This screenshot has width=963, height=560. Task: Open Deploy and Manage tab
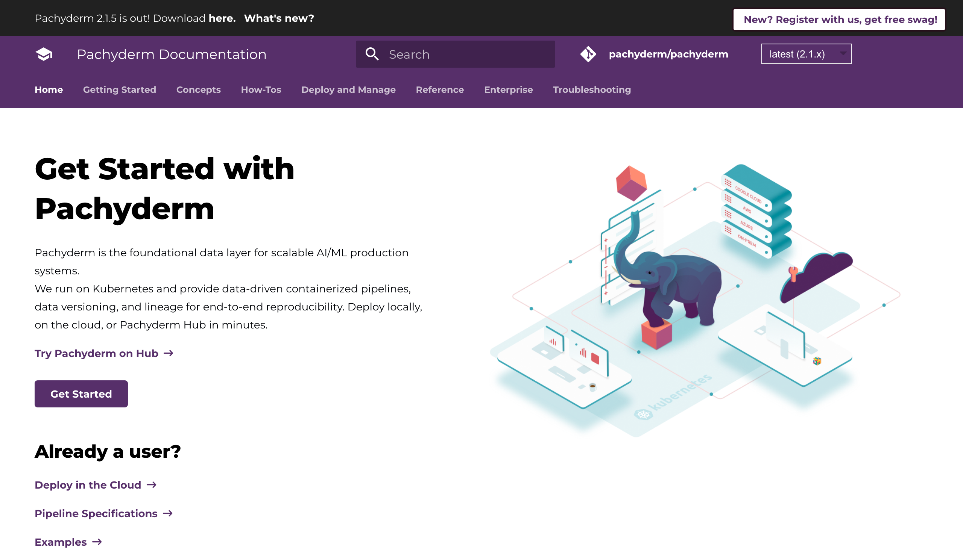[x=348, y=90]
